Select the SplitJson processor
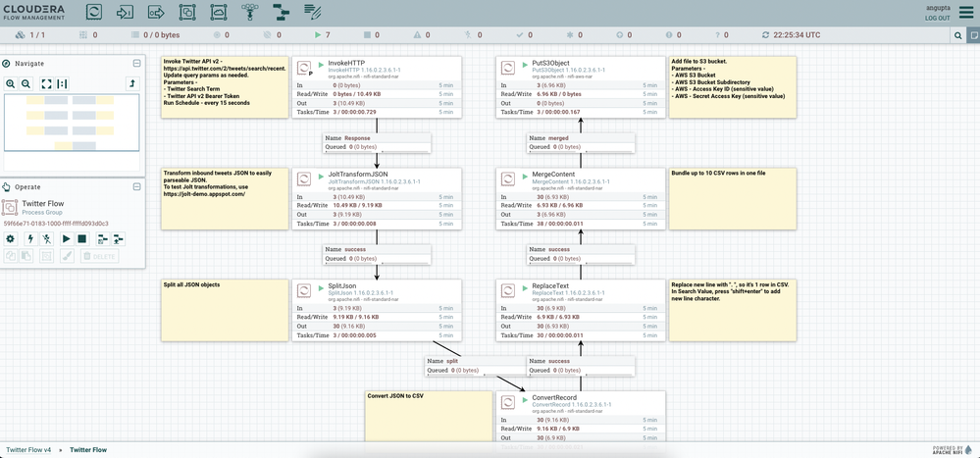980x458 pixels. coord(377,310)
